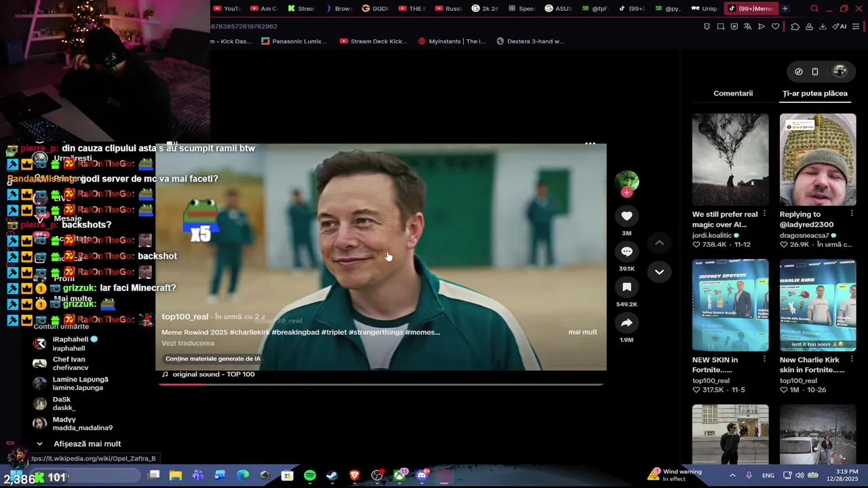
Task: Click #breakingbad hashtag in caption
Action: [295, 332]
